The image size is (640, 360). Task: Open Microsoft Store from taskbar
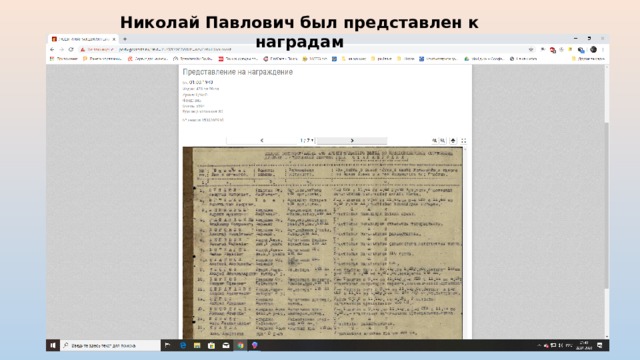(x=211, y=345)
